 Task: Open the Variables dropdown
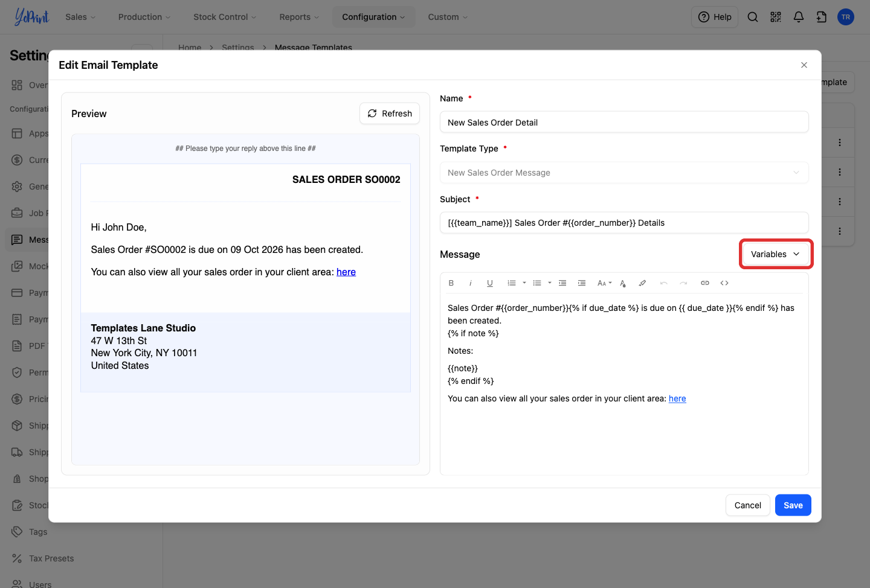coord(776,254)
